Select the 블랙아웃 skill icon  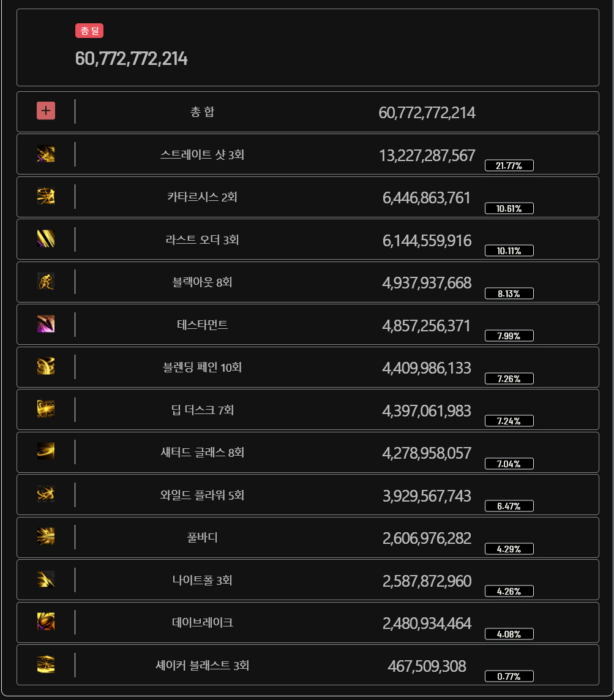pos(46,281)
